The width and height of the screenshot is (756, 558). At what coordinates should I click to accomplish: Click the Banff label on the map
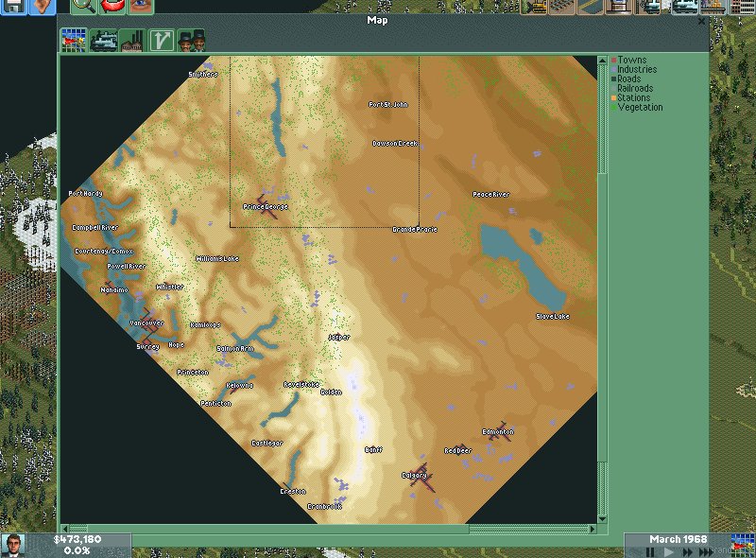tap(373, 450)
